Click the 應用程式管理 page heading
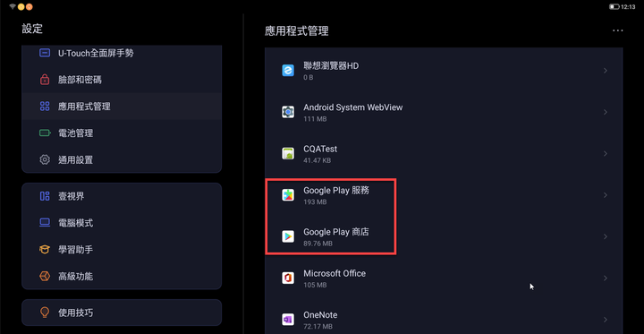Viewport: 644px width, 334px height. (x=297, y=30)
